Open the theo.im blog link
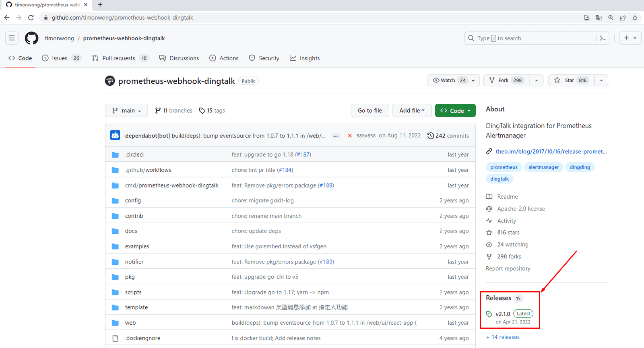The height and width of the screenshot is (348, 644). click(x=551, y=152)
